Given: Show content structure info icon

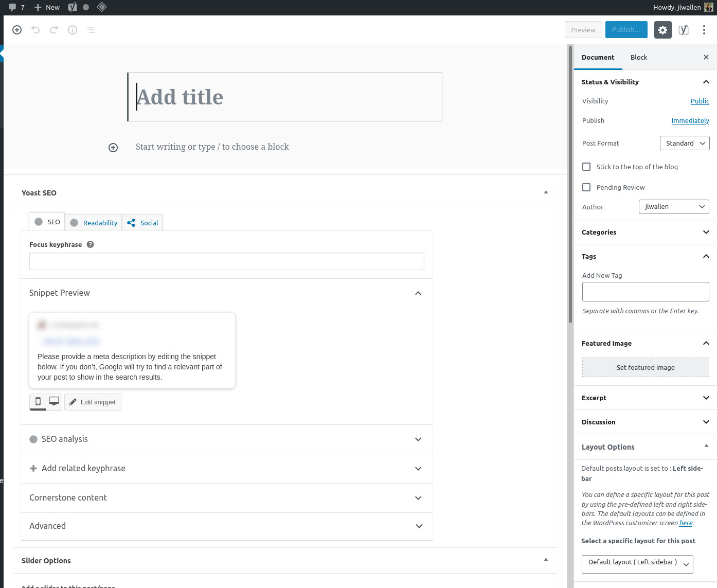Looking at the screenshot, I should [x=73, y=30].
